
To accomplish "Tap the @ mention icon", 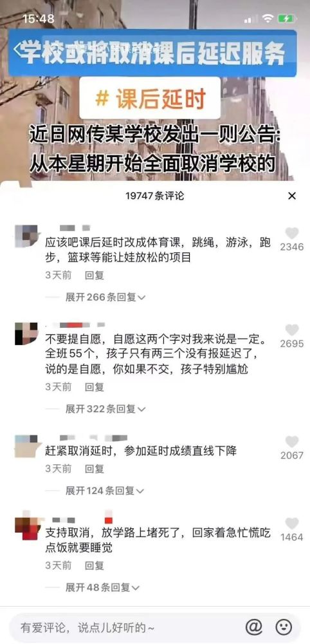I will pyautogui.click(x=254, y=627).
